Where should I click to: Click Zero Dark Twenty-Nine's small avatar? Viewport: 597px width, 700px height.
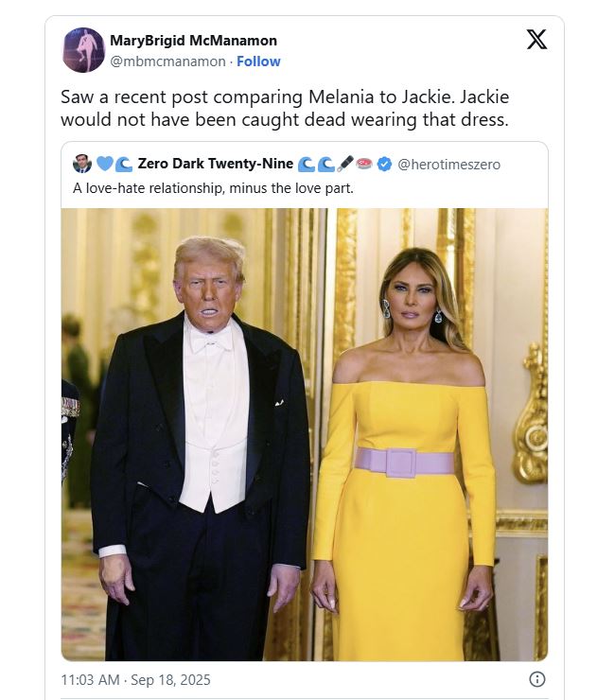click(82, 165)
